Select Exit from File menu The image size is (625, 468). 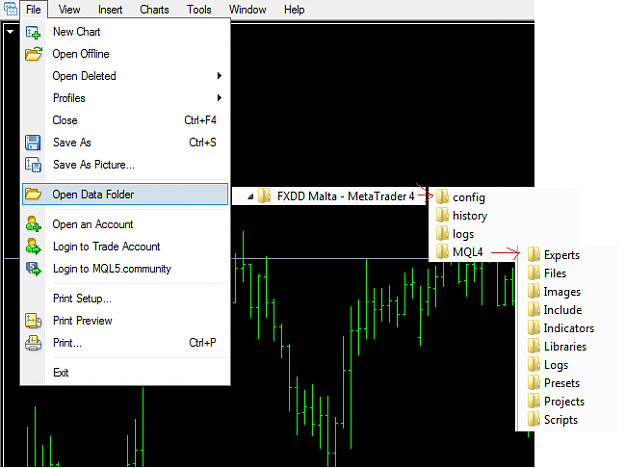tap(125, 372)
